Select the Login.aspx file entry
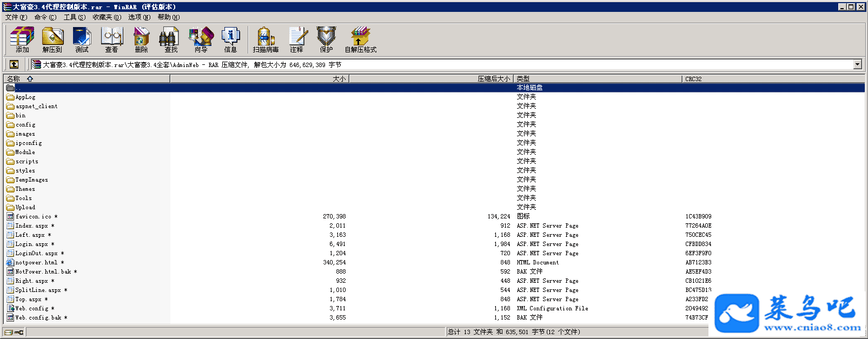The width and height of the screenshot is (868, 339). [x=31, y=244]
